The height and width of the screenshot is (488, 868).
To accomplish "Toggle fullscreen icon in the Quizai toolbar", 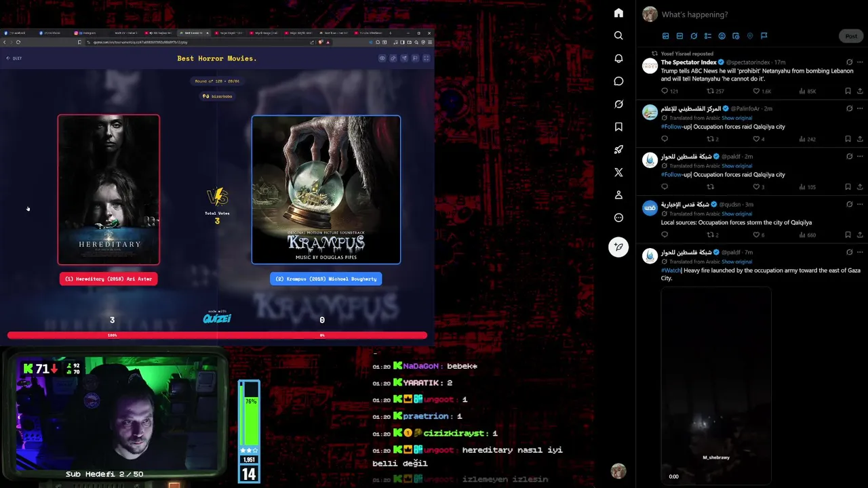I will tap(427, 58).
